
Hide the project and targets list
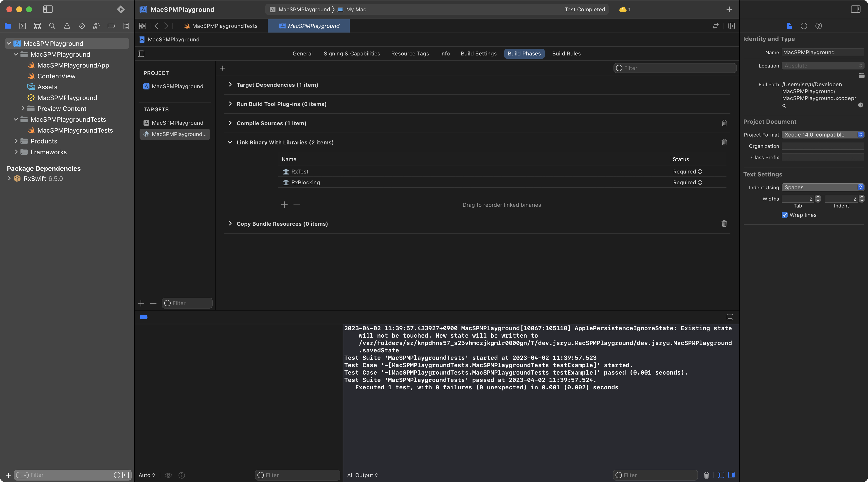click(x=141, y=53)
